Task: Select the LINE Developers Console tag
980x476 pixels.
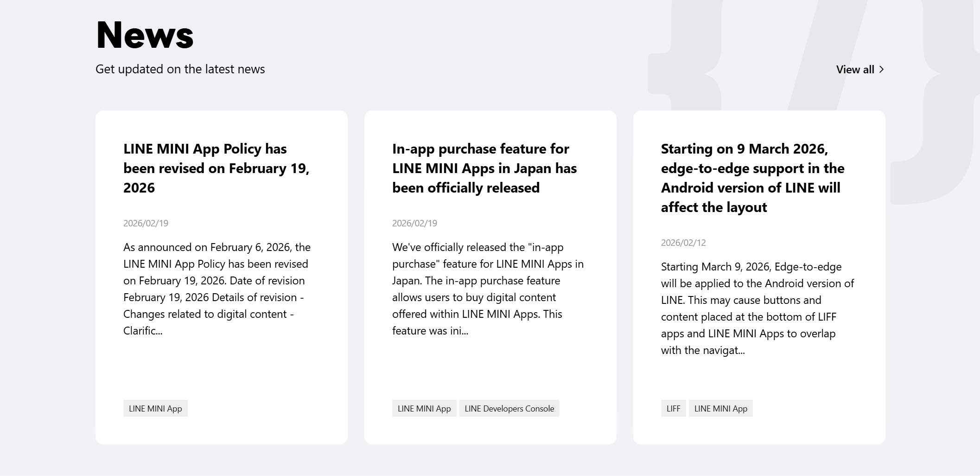Action: click(509, 409)
